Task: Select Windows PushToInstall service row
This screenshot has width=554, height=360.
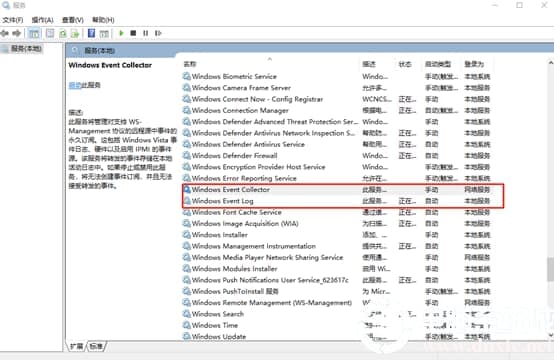Action: point(337,291)
